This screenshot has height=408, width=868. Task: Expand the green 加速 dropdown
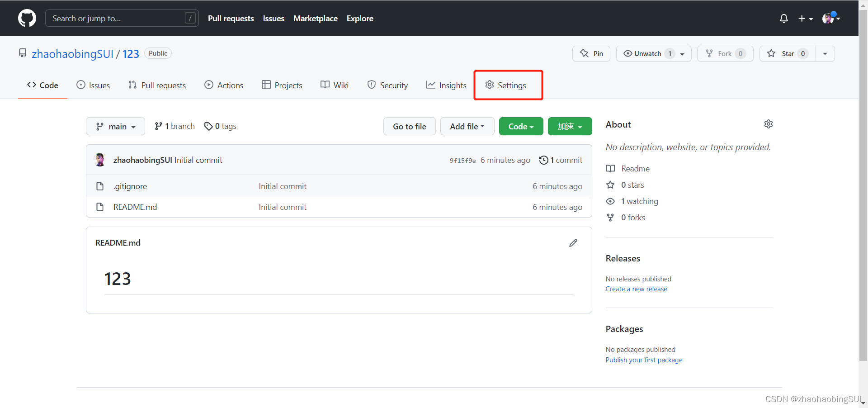coord(570,126)
